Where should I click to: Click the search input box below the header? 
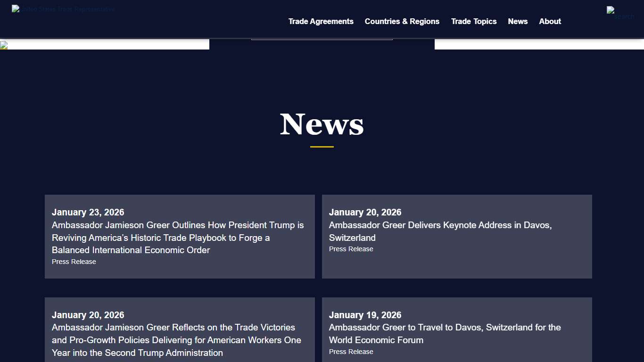click(322, 40)
